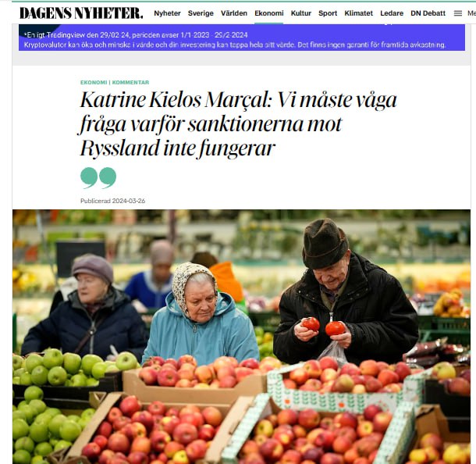The height and width of the screenshot is (464, 476).
Task: Navigate to Kultur section
Action: 301,13
